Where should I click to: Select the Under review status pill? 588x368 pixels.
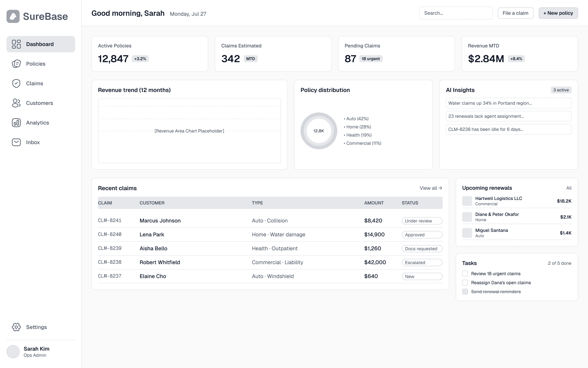[422, 221]
